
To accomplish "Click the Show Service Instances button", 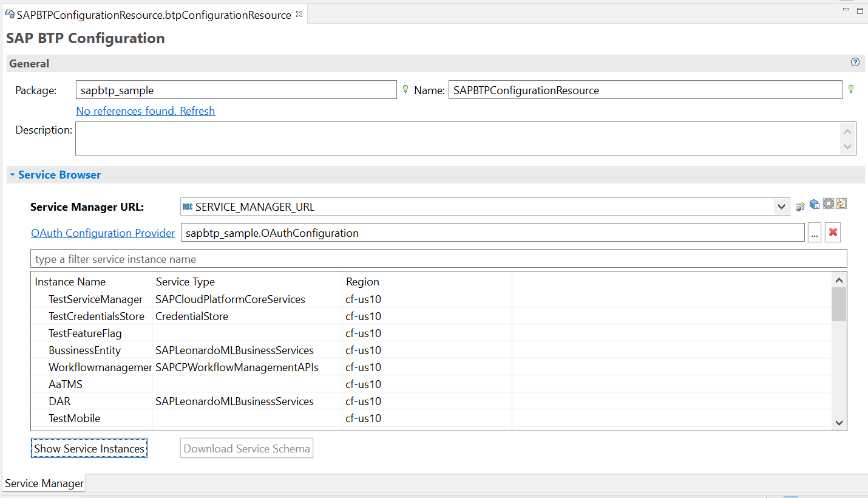I will (89, 449).
